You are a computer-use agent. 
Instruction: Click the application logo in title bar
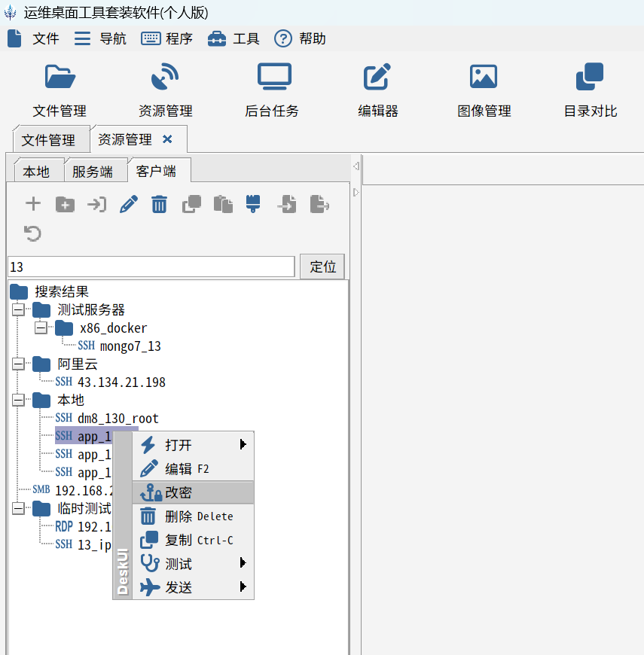pos(10,13)
